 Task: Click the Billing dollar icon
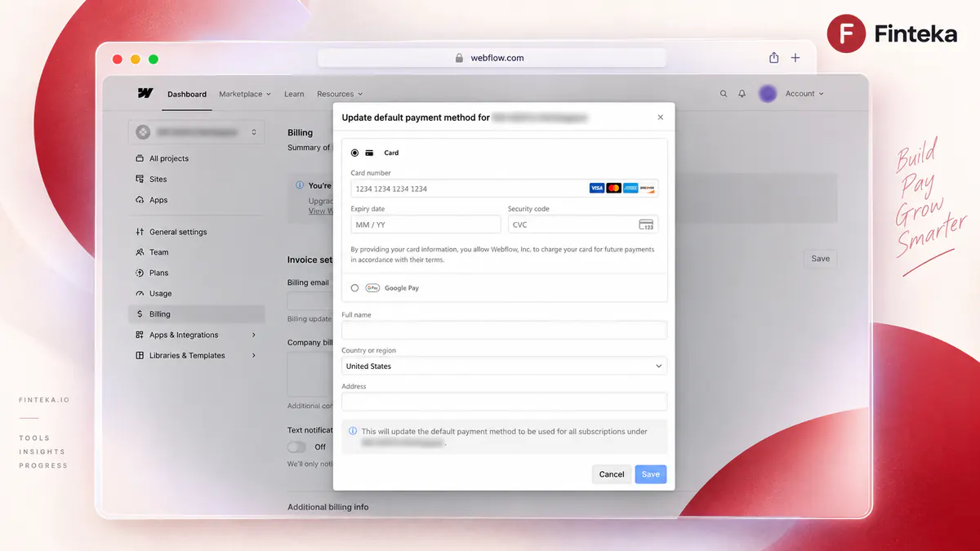(140, 314)
